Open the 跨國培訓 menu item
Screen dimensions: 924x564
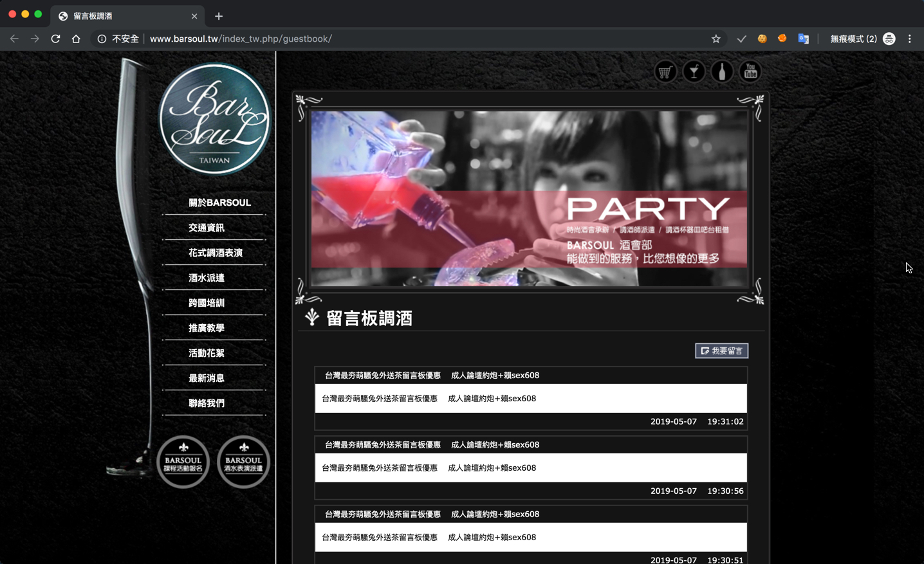coord(207,303)
